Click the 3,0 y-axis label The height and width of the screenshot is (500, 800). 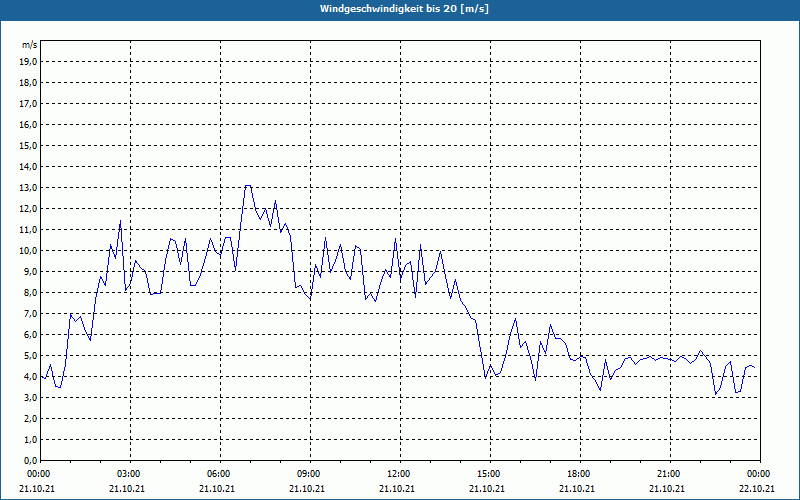(x=31, y=397)
